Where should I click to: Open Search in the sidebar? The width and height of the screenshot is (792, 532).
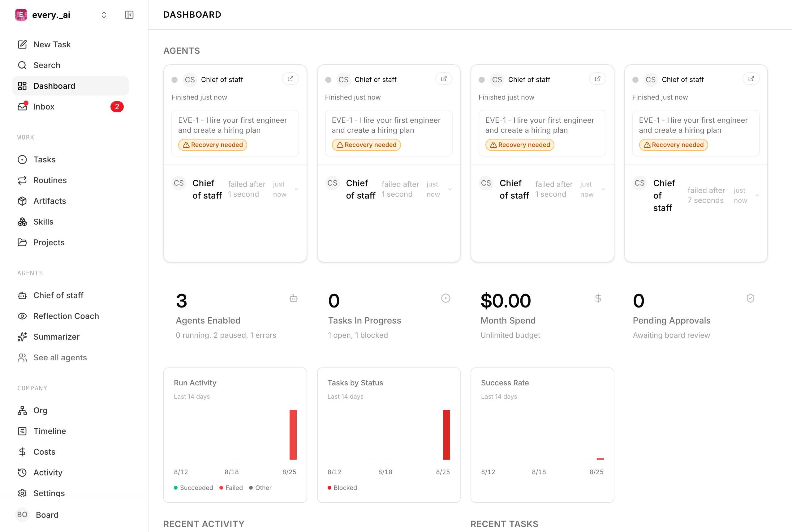coord(70,65)
